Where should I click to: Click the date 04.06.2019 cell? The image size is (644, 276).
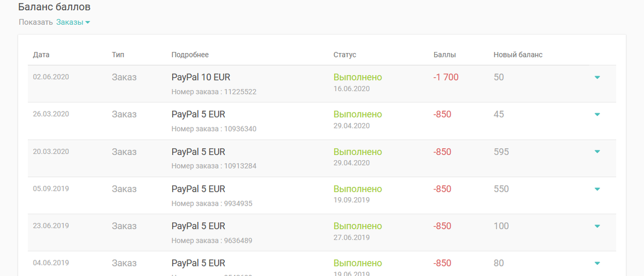tap(51, 263)
